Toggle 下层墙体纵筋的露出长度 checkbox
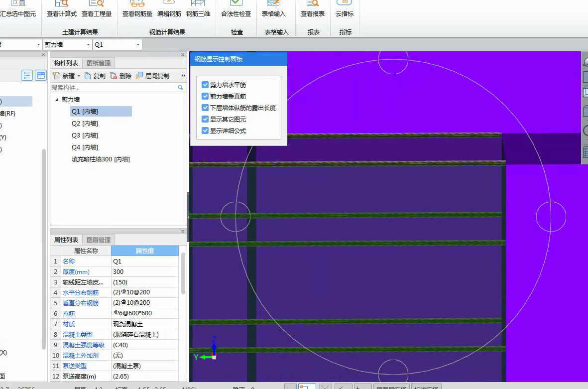The height and width of the screenshot is (389, 588). tap(205, 108)
